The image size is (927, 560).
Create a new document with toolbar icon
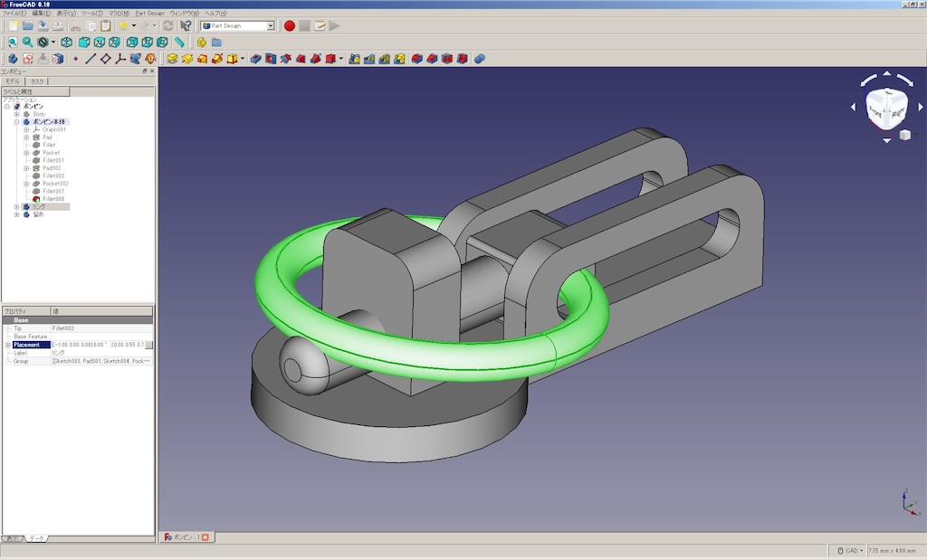point(13,26)
